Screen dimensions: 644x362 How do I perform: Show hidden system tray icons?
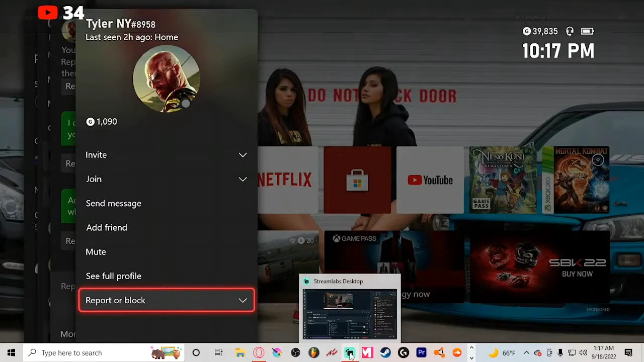coord(526,353)
